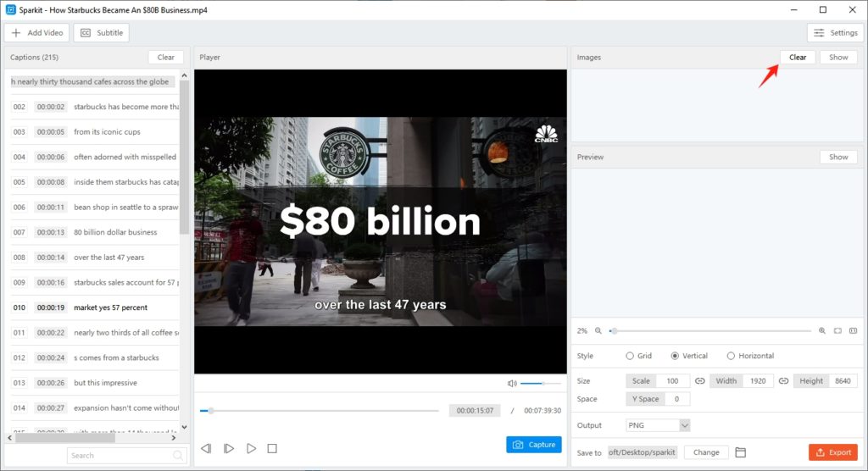Select the Vertical style option

[x=689, y=356]
